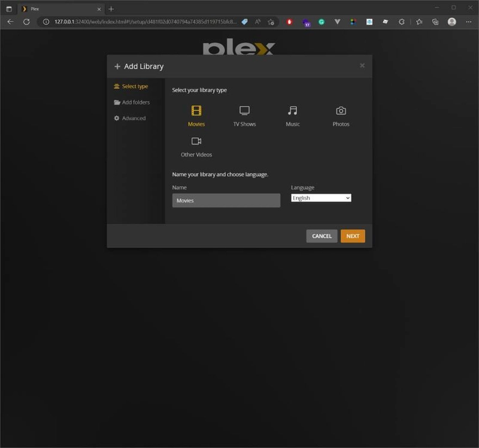The width and height of the screenshot is (479, 448).
Task: Switch to the Advanced step
Action: 130,118
